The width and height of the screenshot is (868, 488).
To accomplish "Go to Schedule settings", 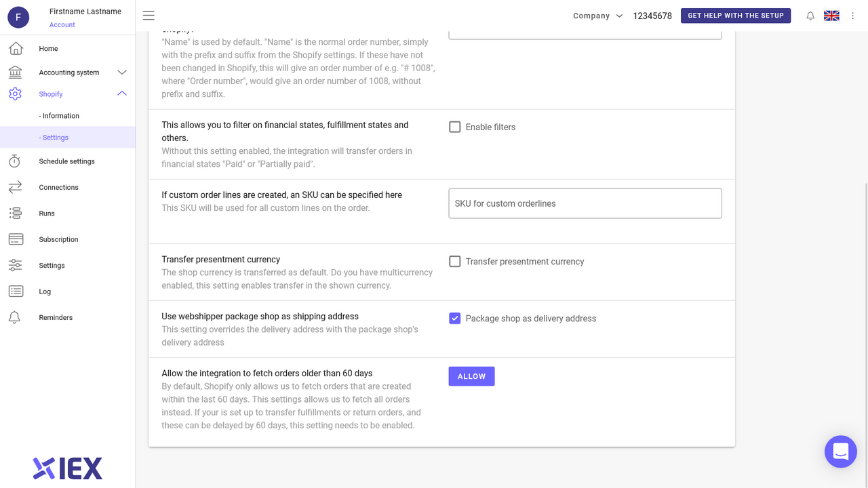I will click(66, 161).
